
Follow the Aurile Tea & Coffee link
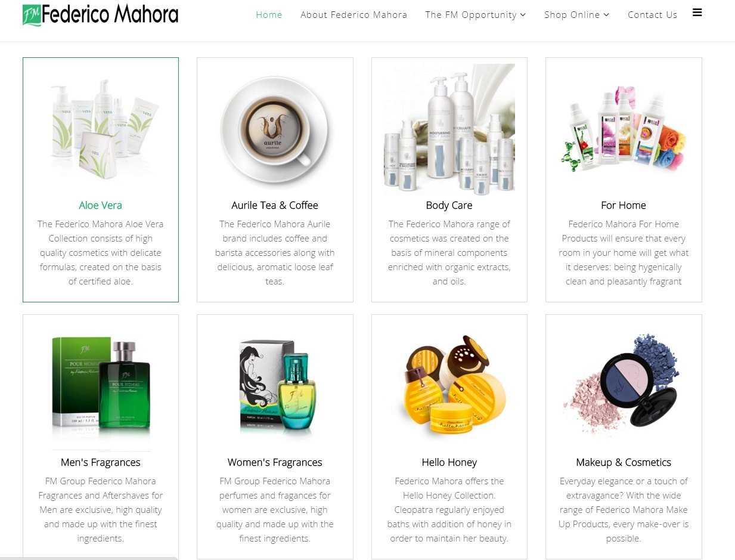click(275, 205)
